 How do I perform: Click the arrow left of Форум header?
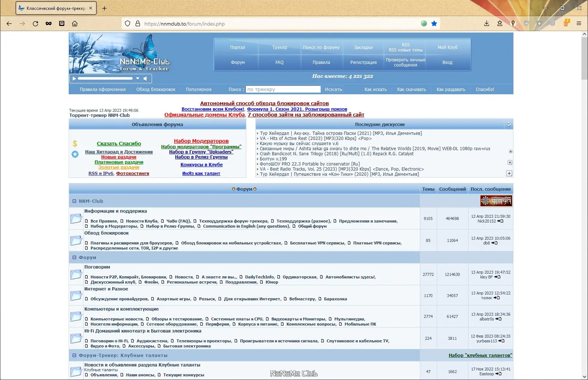[234, 189]
